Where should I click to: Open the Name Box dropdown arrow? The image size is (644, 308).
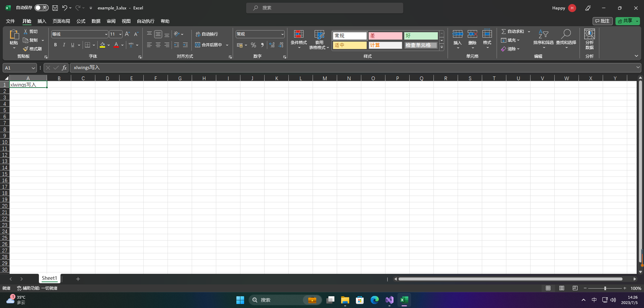33,68
